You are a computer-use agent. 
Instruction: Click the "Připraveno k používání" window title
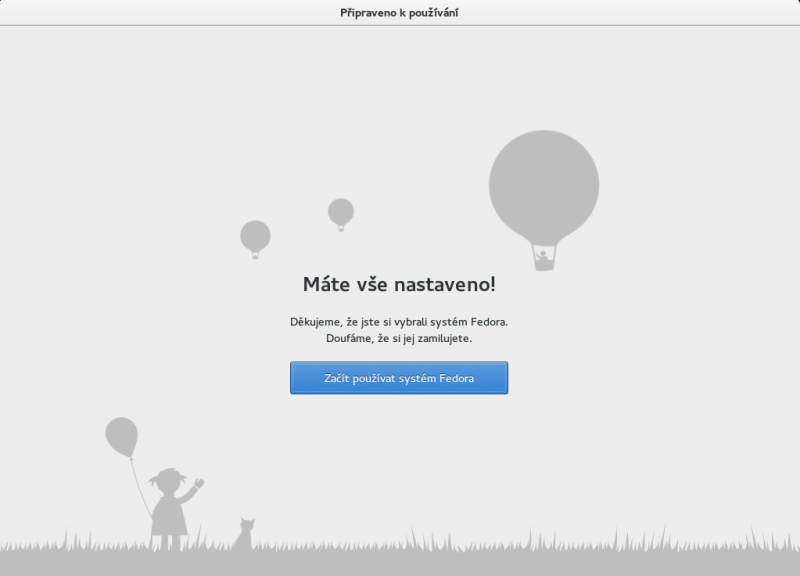[x=399, y=12]
